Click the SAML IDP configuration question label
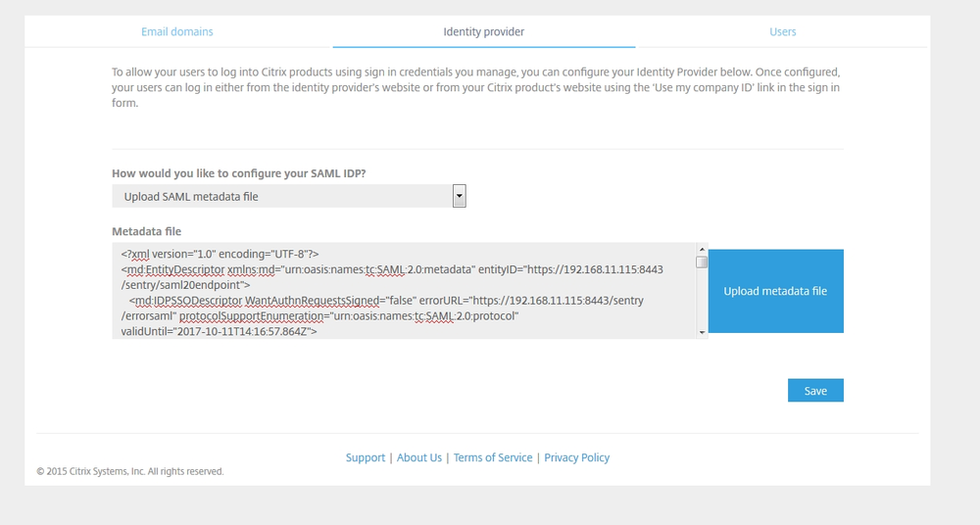The height and width of the screenshot is (525, 980). 240,173
